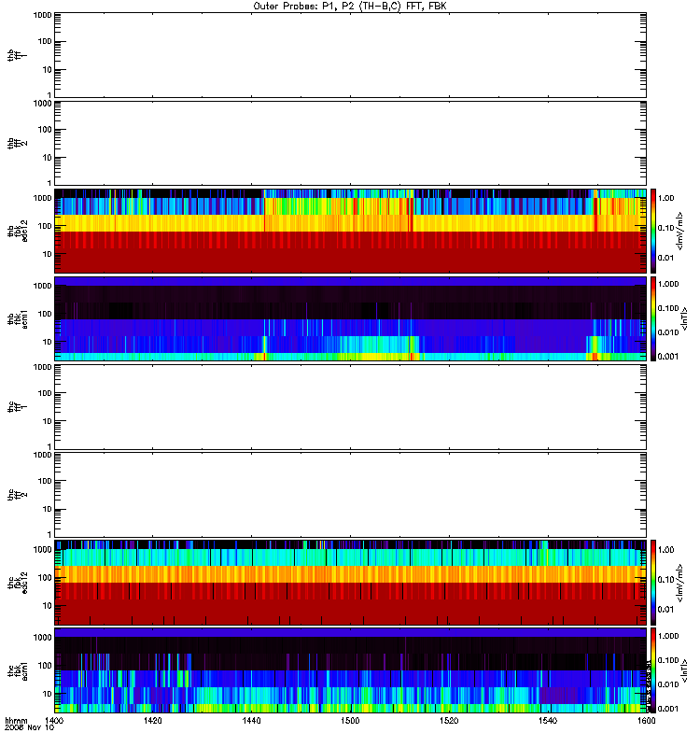
Task: Click the empty thc fff 1 plot panel
Action: pyautogui.click(x=350, y=407)
